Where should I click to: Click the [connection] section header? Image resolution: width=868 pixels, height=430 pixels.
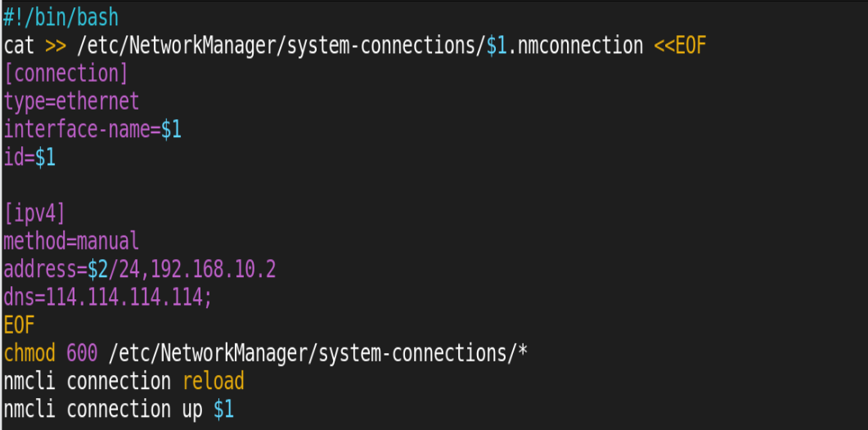pos(66,74)
